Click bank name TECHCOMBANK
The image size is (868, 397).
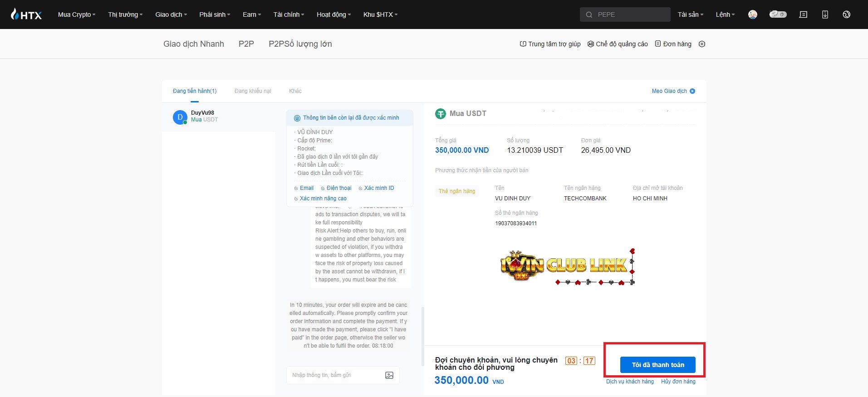tap(585, 198)
